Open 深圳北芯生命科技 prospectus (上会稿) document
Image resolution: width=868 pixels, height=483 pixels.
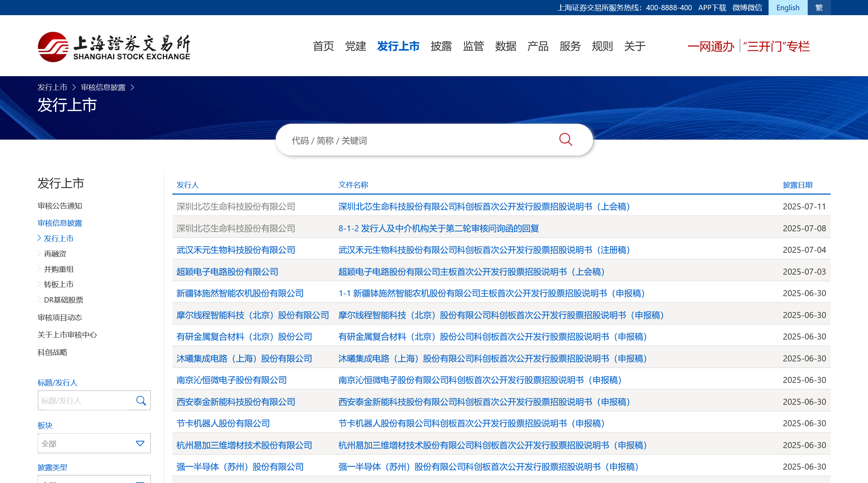(484, 207)
